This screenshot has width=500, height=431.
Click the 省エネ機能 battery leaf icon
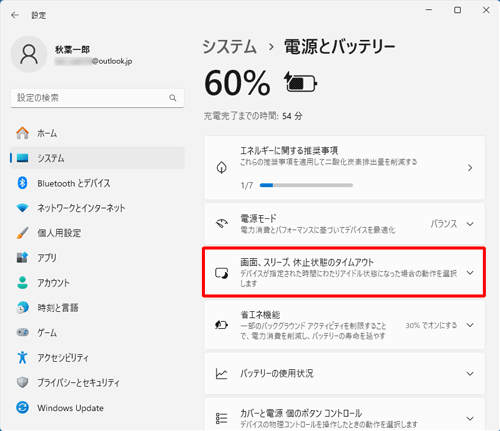(x=221, y=325)
